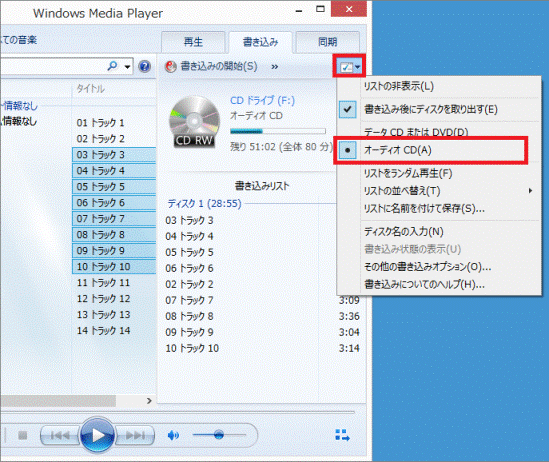The image size is (549, 462).
Task: Switch to the 書き込み tab
Action: point(260,42)
